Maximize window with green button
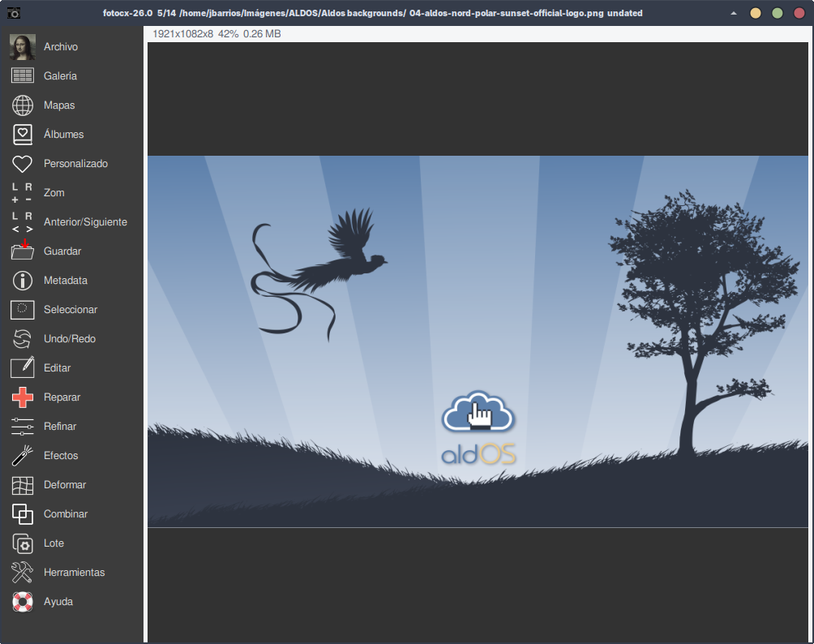The width and height of the screenshot is (814, 644). 778,13
